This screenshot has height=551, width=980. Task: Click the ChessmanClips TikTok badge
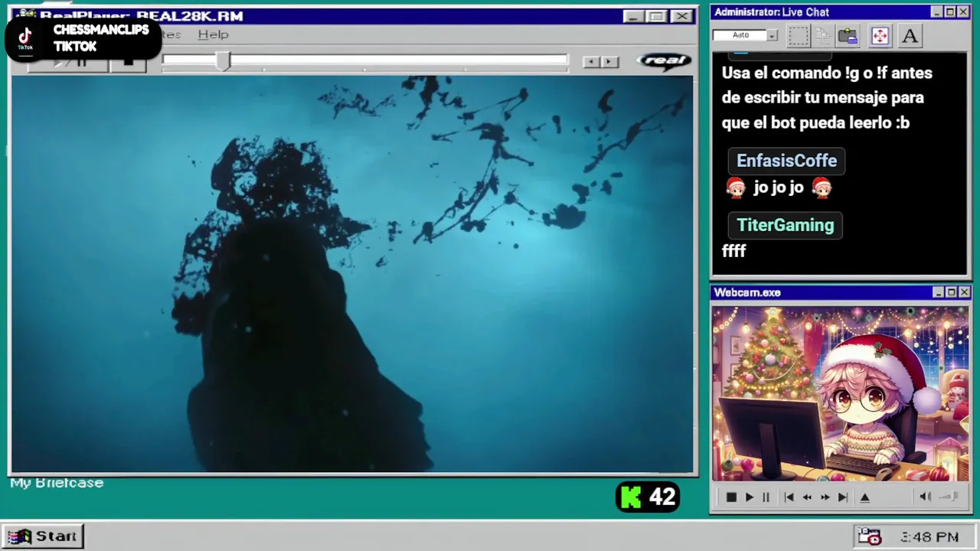pyautogui.click(x=83, y=38)
